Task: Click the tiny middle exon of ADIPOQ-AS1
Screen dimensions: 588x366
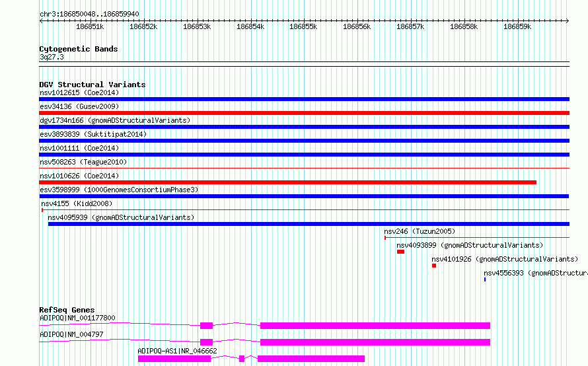Action: (x=242, y=359)
